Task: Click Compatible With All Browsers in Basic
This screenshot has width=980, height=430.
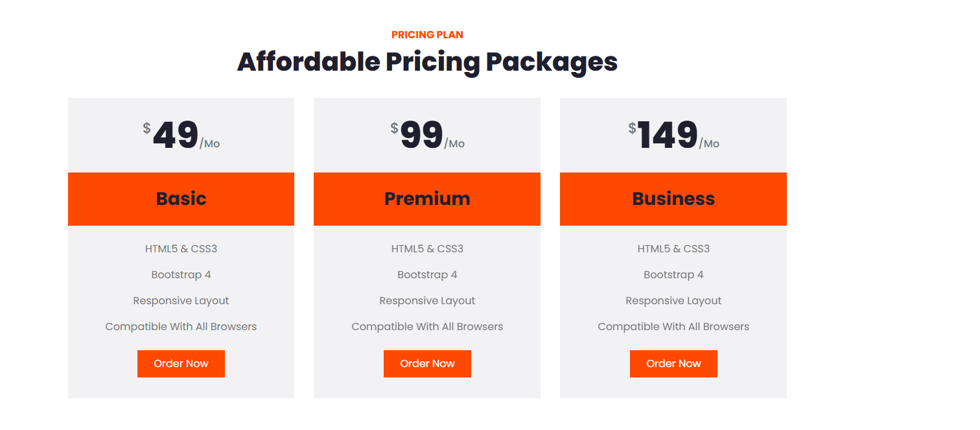Action: pos(181,327)
